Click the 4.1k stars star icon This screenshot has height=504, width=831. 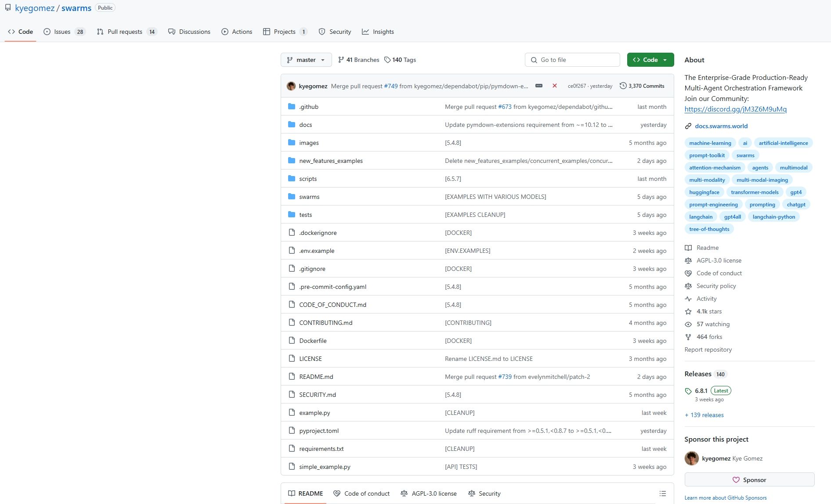[688, 311]
